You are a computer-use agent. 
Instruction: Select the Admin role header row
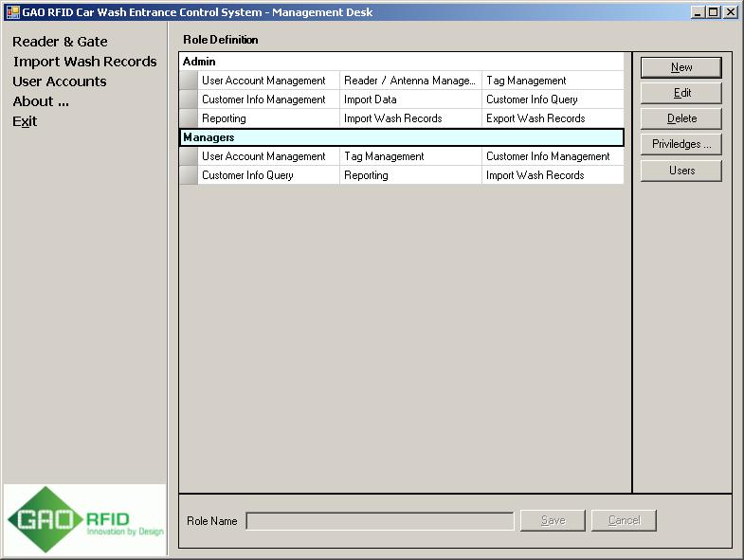pyautogui.click(x=401, y=62)
